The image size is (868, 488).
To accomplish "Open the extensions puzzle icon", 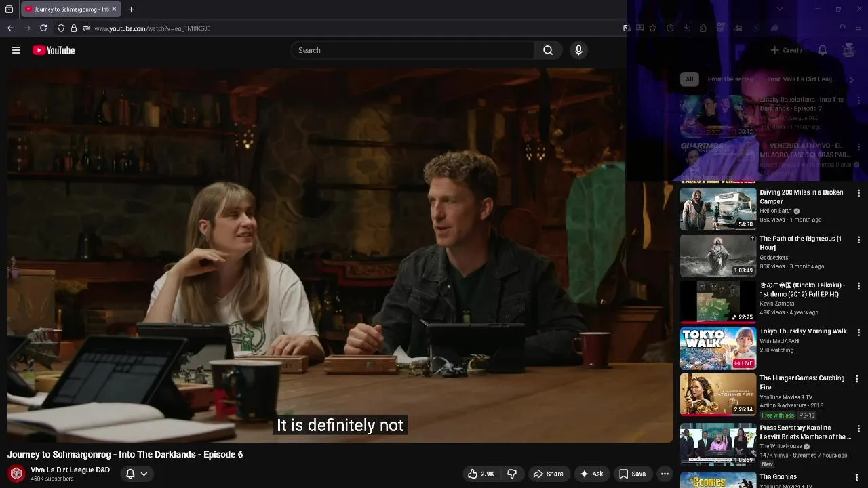I will coord(703,28).
